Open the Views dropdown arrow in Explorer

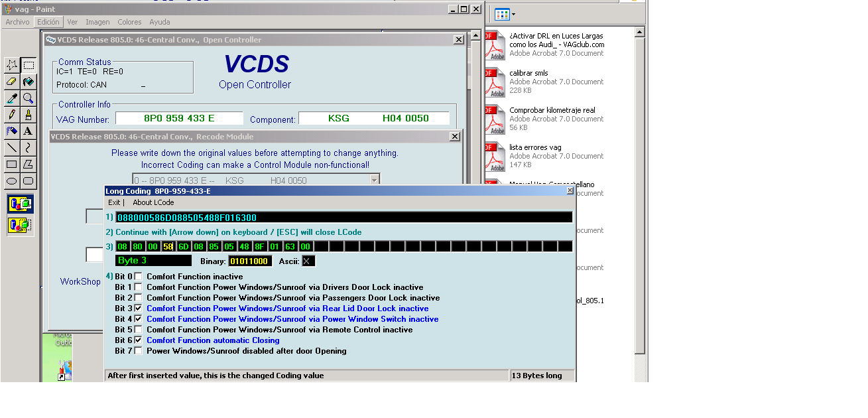(513, 14)
